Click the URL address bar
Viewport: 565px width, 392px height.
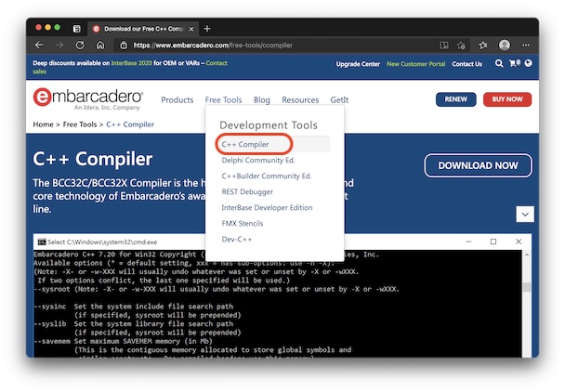(279, 45)
